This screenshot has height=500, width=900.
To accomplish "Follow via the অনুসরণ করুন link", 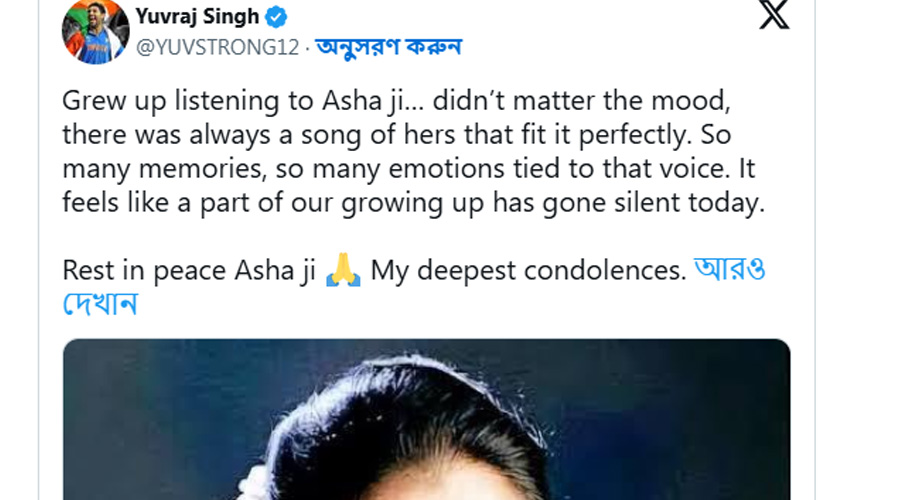I will tap(389, 47).
